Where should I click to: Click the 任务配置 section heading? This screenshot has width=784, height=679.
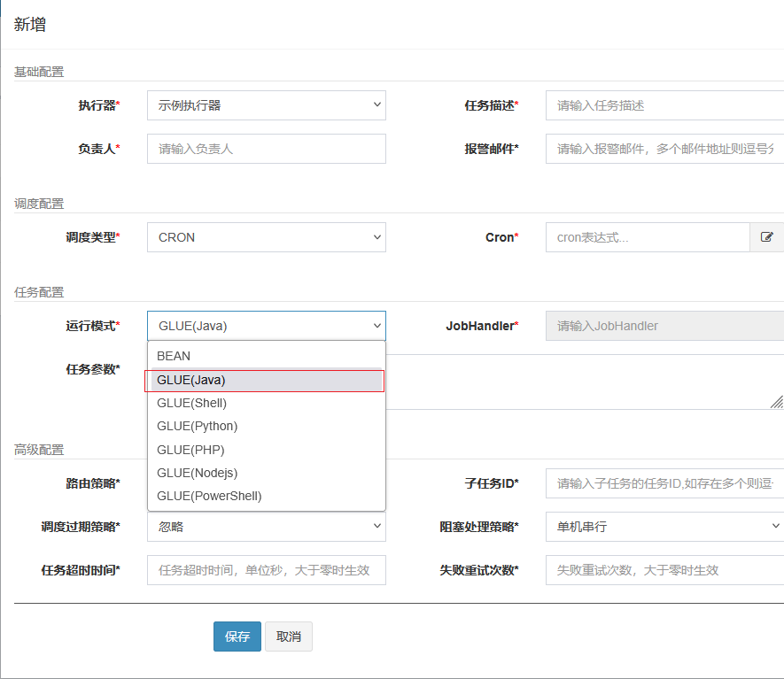[x=39, y=292]
